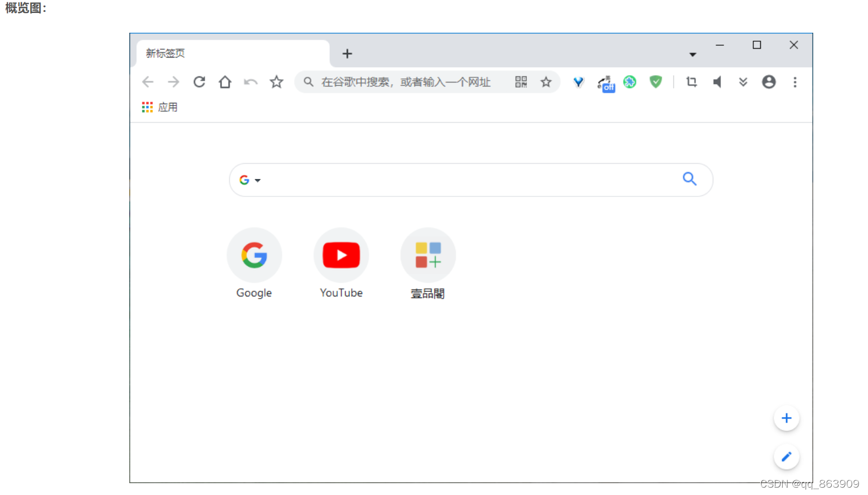Bookmark page with star inside address bar
This screenshot has width=868, height=495.
[546, 82]
